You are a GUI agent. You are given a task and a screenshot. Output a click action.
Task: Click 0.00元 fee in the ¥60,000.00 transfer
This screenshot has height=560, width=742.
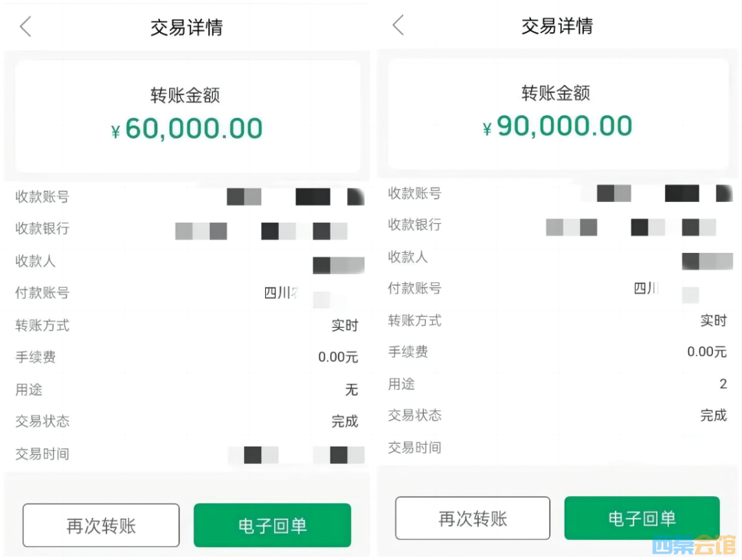click(x=338, y=357)
